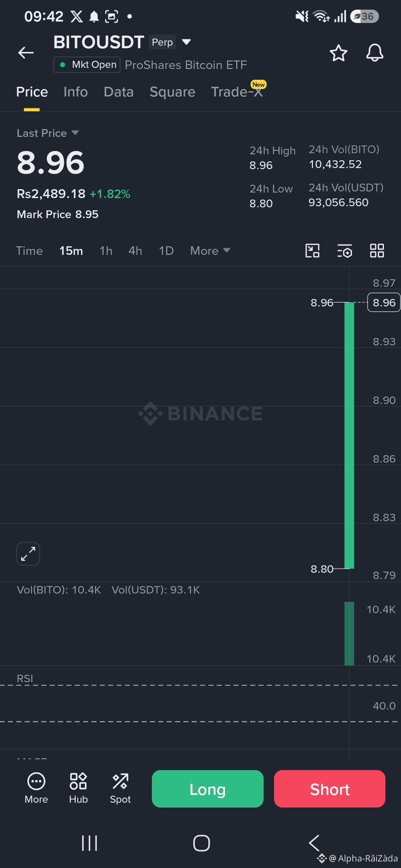This screenshot has height=868, width=401.
Task: Tap the Mkt Open status badge
Action: click(87, 65)
